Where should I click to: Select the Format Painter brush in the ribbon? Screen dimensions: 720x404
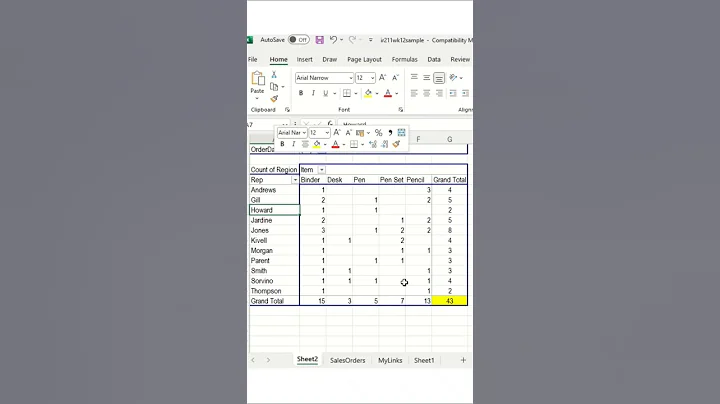[x=274, y=99]
